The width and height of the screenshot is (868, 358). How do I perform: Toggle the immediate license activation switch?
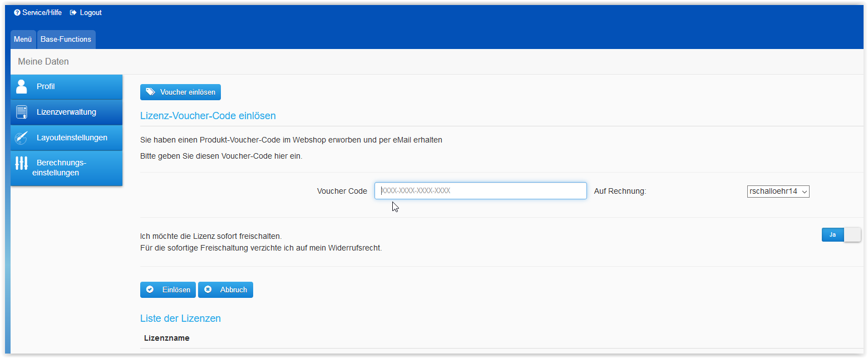(841, 235)
